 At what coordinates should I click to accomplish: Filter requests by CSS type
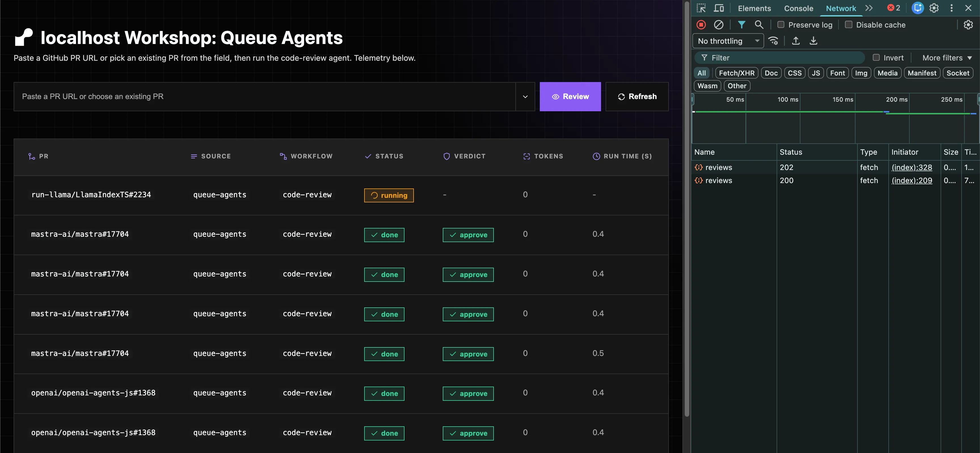pos(794,73)
